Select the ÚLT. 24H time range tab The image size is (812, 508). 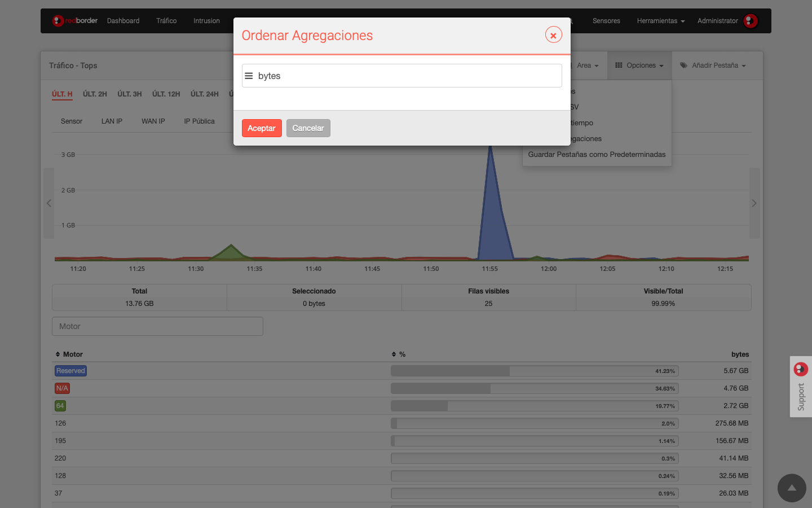[x=205, y=94]
